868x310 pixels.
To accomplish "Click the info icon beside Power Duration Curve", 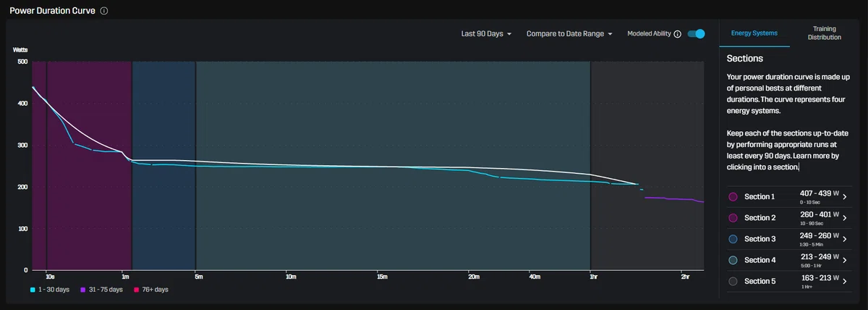I will pyautogui.click(x=104, y=12).
